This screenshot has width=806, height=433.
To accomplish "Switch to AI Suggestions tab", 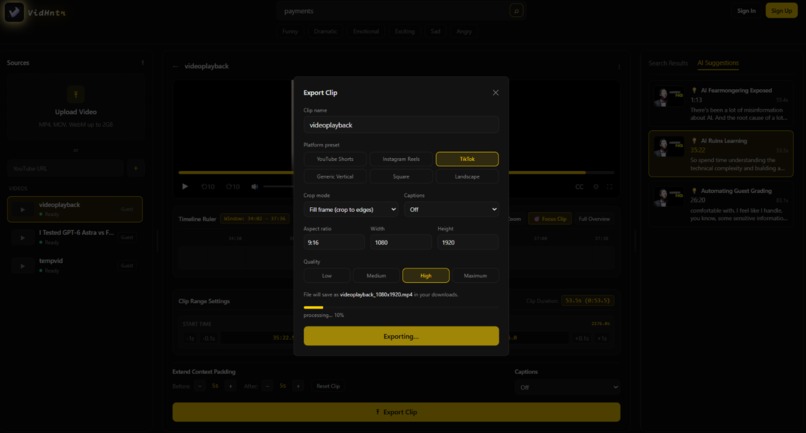I will click(718, 63).
